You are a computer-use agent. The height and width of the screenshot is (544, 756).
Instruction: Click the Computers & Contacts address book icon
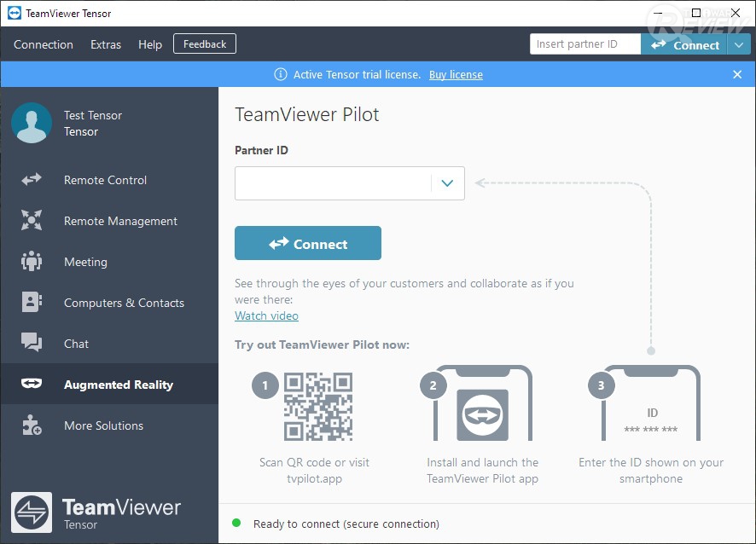32,302
